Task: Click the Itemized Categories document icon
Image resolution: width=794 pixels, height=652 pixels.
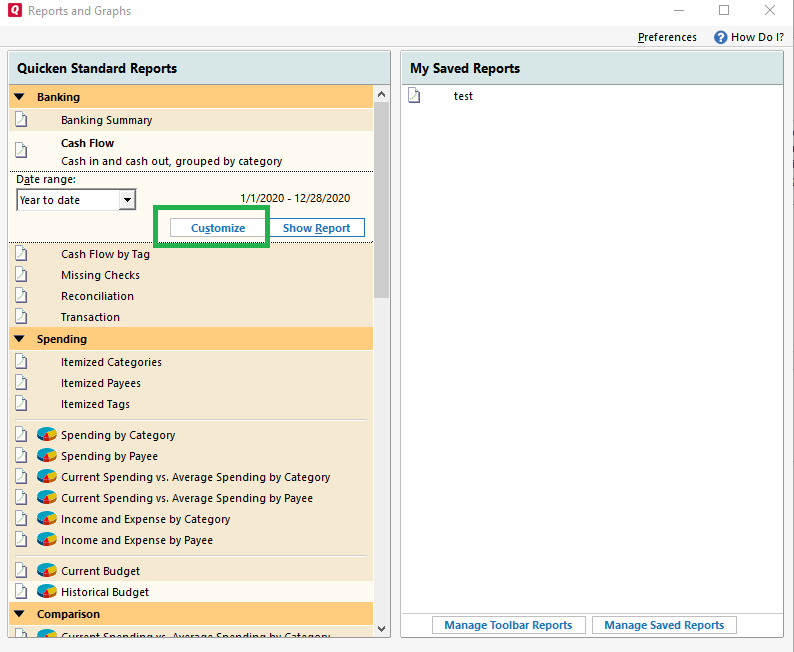Action: point(21,361)
